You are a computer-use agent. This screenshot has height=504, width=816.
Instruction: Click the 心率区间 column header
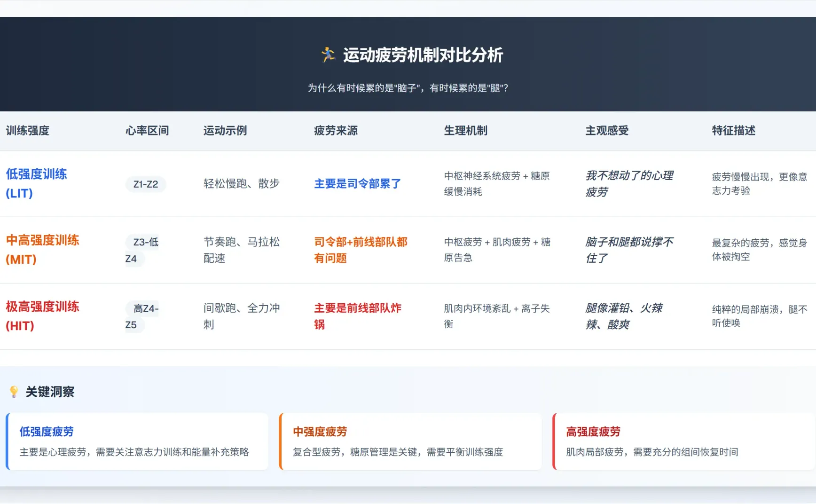pos(147,131)
